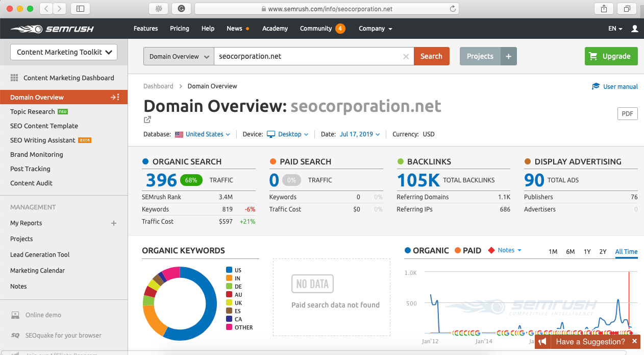Click the orange Search button
Viewport: 644px width, 355px height.
tap(431, 56)
